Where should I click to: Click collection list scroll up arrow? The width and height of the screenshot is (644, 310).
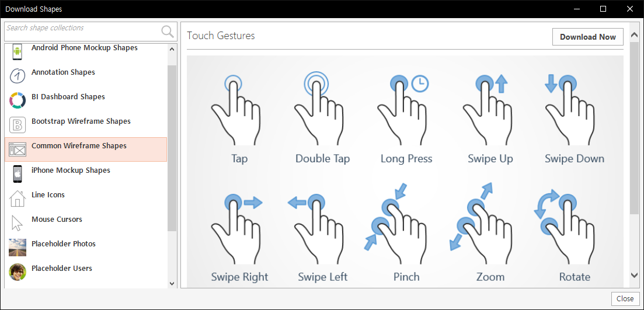(172, 49)
